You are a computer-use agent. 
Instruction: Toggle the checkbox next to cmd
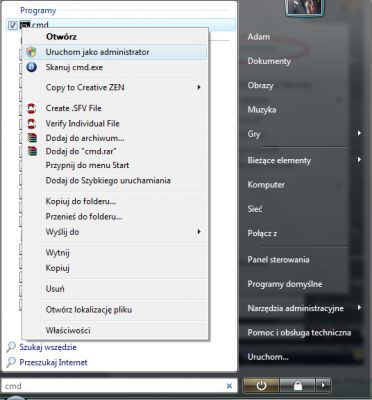point(12,25)
